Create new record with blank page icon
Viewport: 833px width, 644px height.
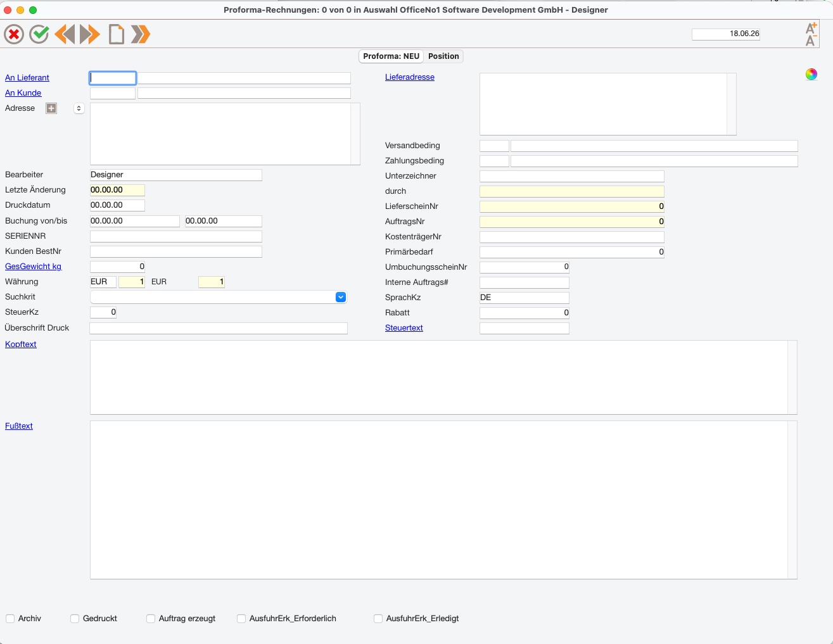(116, 34)
